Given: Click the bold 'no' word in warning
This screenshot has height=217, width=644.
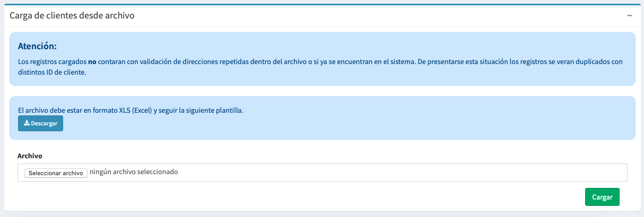Looking at the screenshot, I should [92, 61].
